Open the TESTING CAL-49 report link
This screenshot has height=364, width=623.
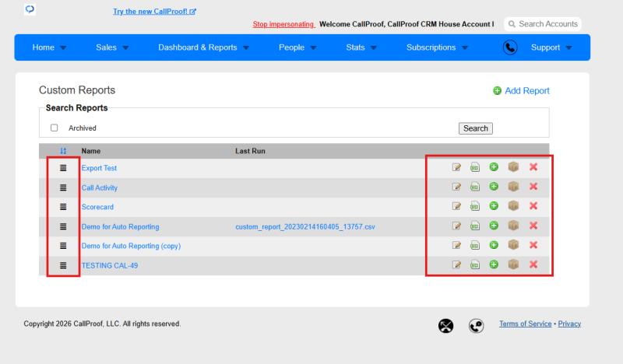[110, 265]
